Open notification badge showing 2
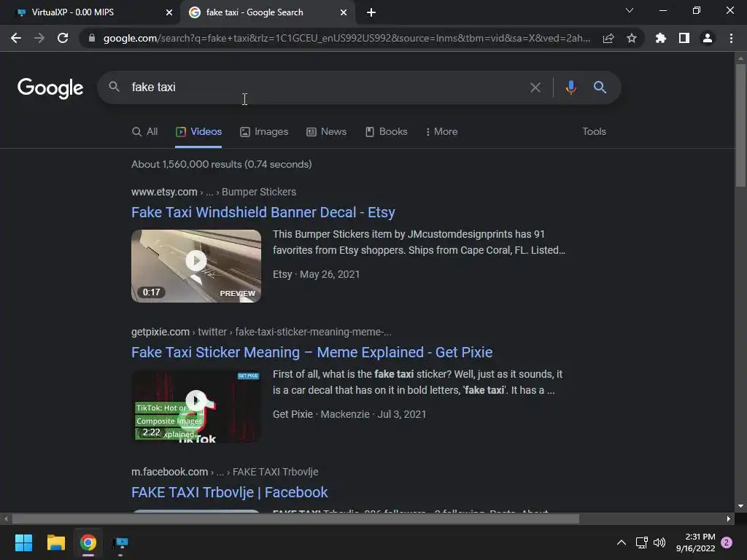The image size is (747, 560). [727, 542]
